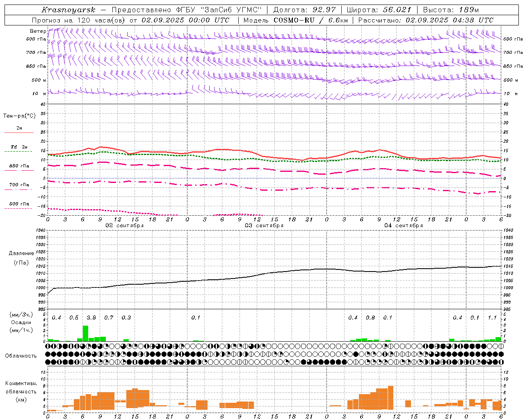The height and width of the screenshot is (420, 525).
Task: Click the 0.5 precipitation total value
Action: coord(74,318)
